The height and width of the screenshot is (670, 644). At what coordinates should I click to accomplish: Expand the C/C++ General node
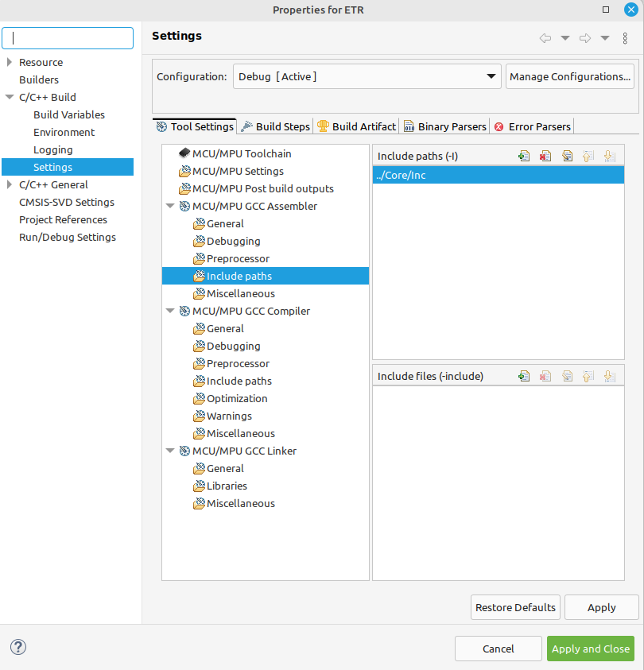[10, 184]
